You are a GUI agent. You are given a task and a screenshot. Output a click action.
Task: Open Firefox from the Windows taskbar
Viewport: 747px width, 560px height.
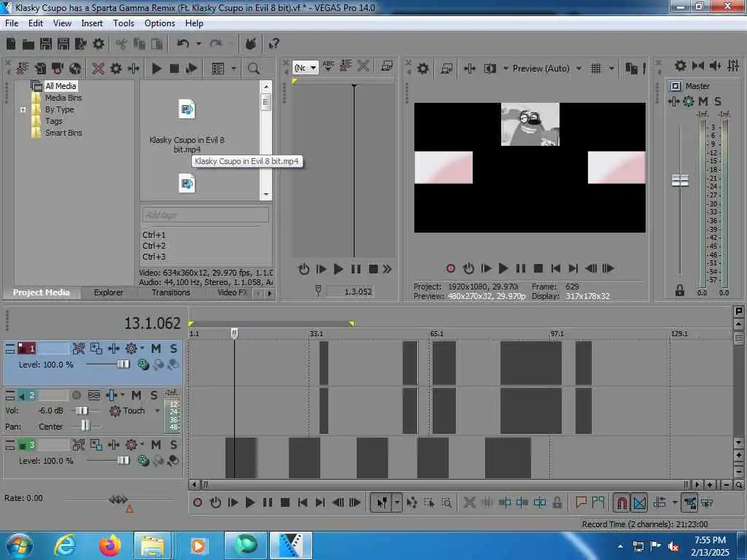point(109,545)
